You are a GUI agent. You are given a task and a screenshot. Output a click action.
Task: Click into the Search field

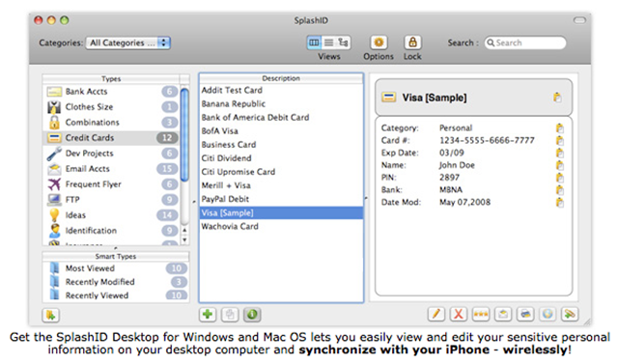525,42
